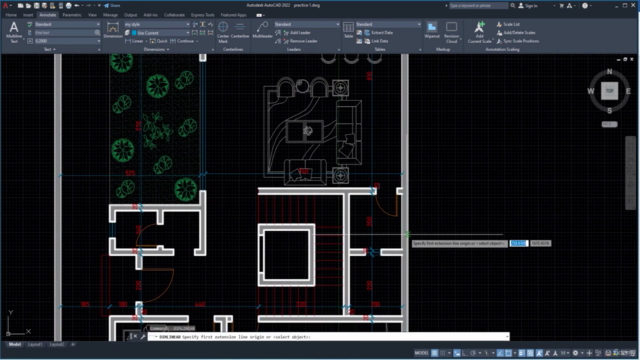Open the table style Standard dropdown
This screenshot has width=640, height=360.
[x=419, y=24]
